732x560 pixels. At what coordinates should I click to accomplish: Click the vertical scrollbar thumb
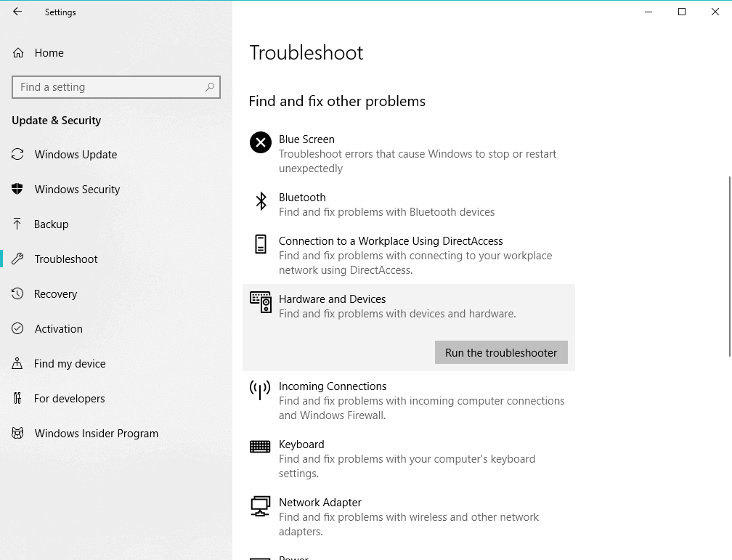(730, 267)
